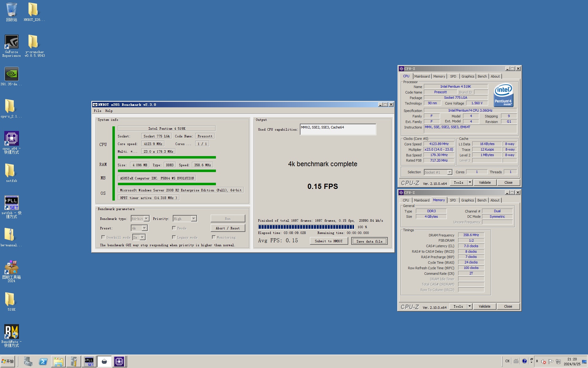The image size is (588, 368).
Task: Open the Action Center flag tray icon
Action: pyautogui.click(x=551, y=362)
